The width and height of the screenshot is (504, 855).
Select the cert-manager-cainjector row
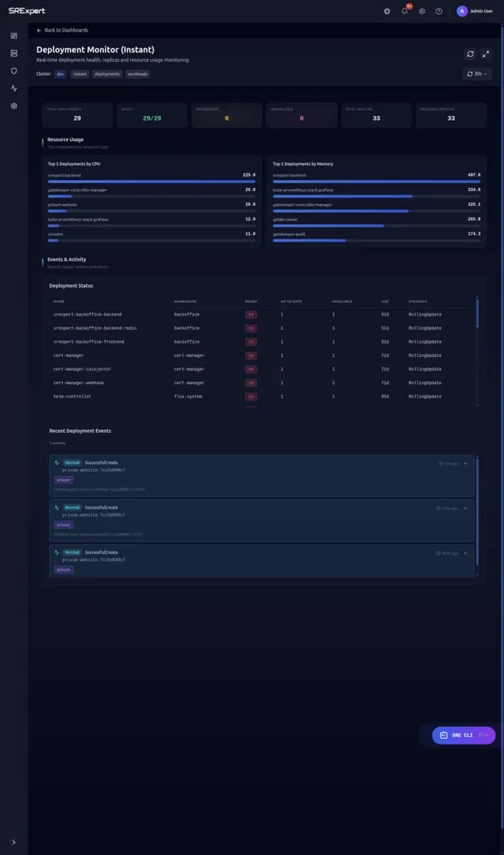[263, 369]
